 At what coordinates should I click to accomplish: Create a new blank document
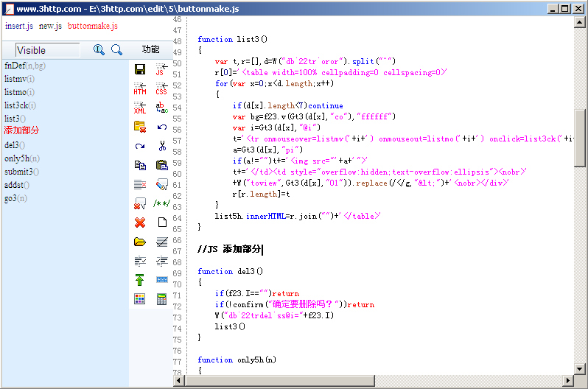tap(162, 222)
